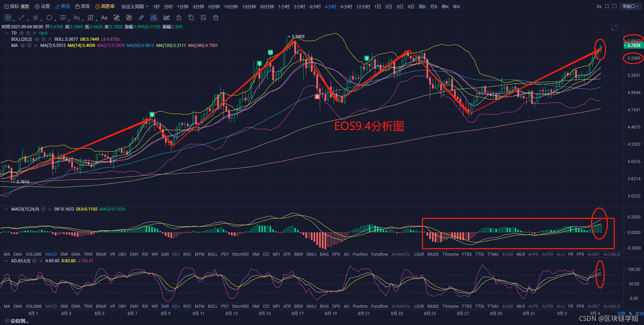
Task: Select the ellipse shape tool
Action: tap(49, 18)
